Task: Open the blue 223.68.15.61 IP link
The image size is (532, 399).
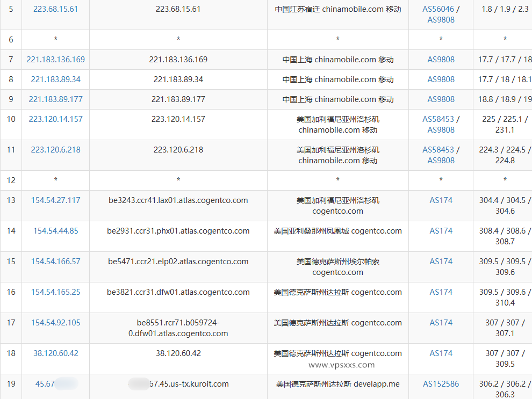Action: [56, 9]
